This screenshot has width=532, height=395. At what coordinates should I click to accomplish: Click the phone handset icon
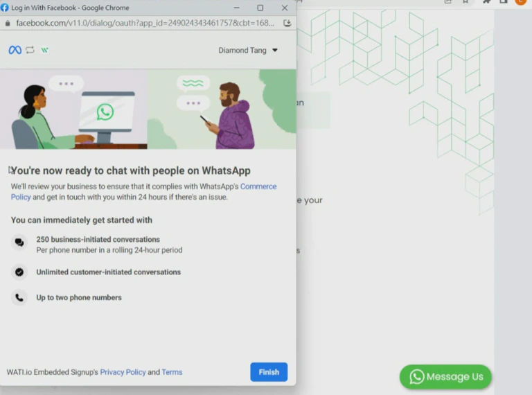click(x=19, y=297)
